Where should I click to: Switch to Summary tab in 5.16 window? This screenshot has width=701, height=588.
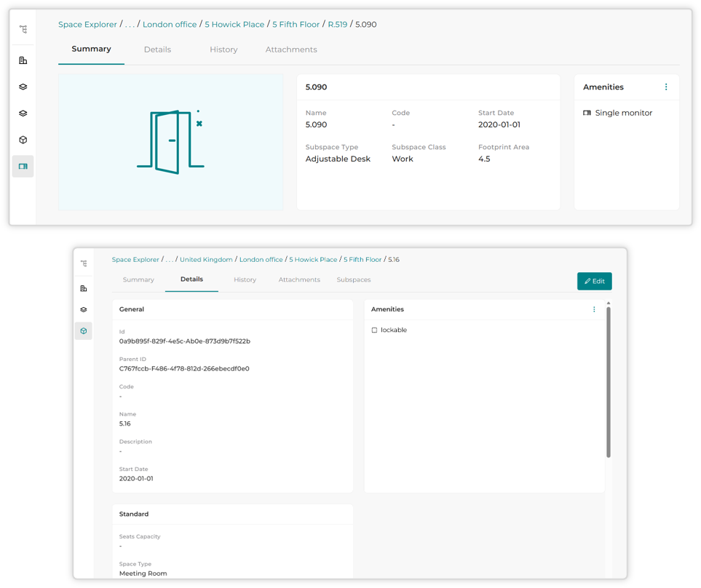pos(138,279)
